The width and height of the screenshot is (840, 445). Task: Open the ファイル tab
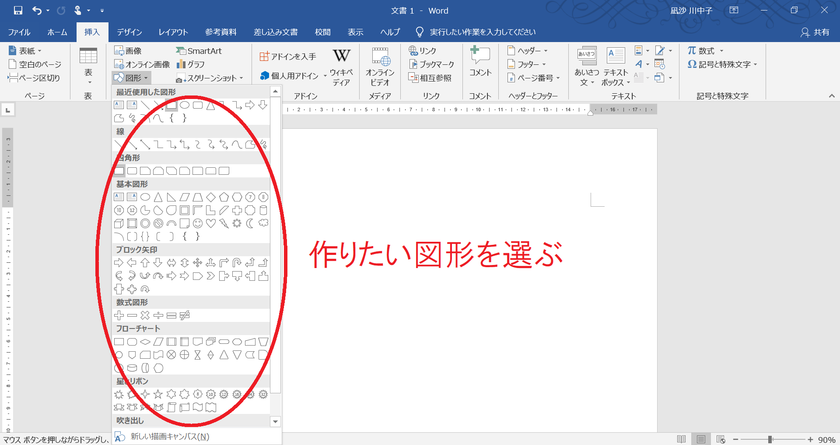[x=19, y=32]
